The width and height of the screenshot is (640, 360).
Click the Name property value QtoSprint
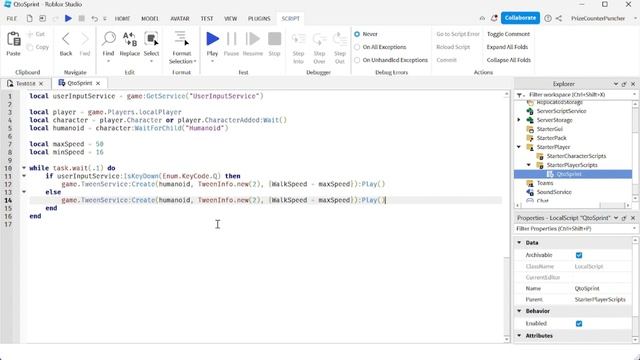tap(587, 289)
